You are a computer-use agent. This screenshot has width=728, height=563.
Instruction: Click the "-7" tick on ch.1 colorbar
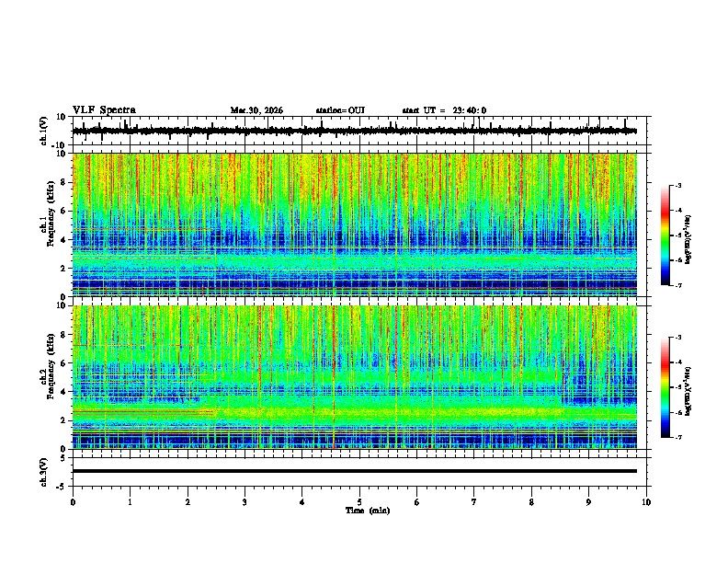coord(678,285)
